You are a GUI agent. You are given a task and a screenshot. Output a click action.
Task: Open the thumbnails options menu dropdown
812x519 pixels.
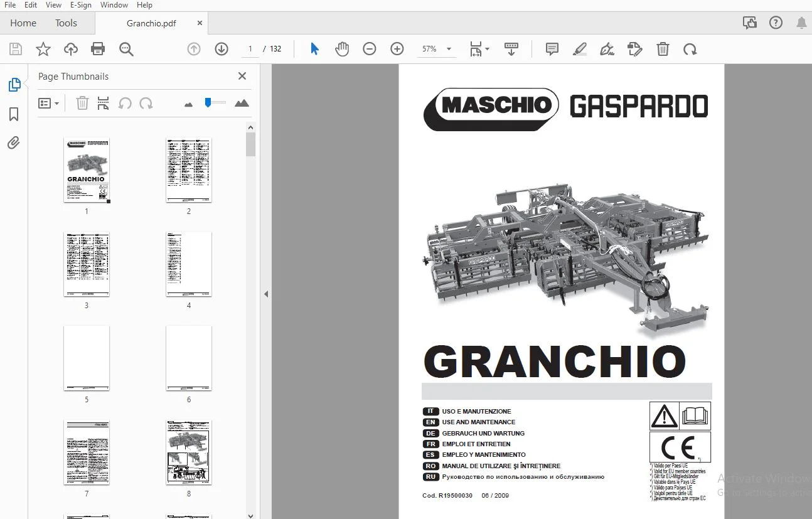48,103
